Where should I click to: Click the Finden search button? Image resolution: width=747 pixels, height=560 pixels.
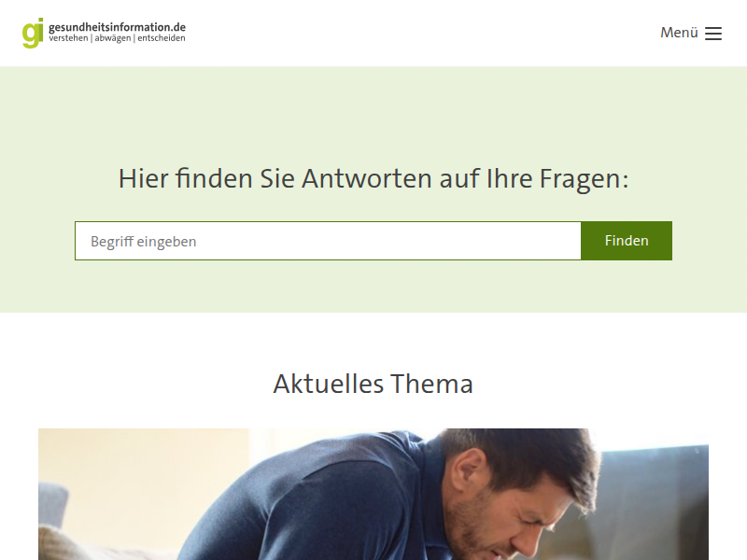pos(627,241)
